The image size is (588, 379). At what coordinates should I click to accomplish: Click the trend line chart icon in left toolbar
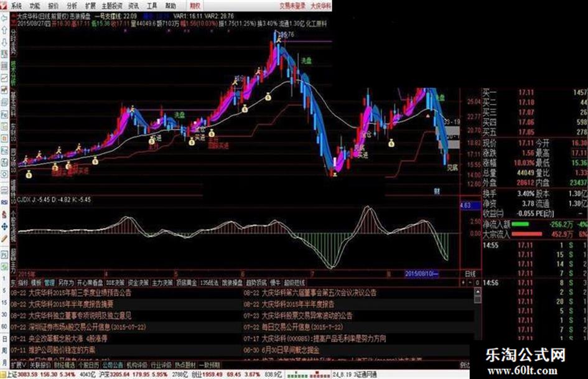pos(4,78)
